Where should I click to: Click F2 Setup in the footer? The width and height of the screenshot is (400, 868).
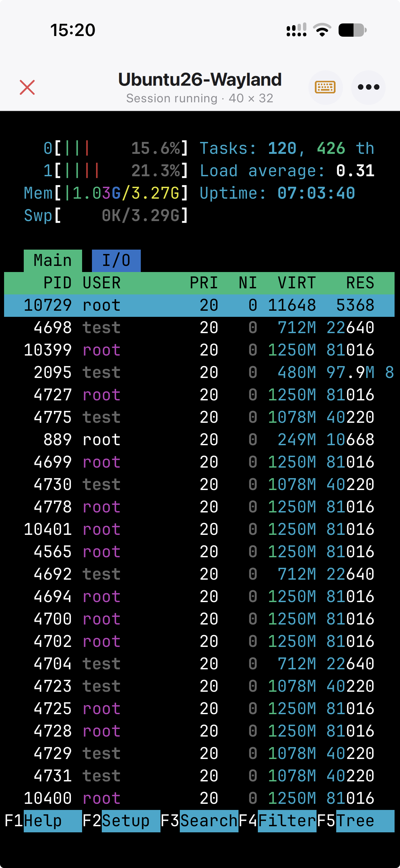pos(121,821)
